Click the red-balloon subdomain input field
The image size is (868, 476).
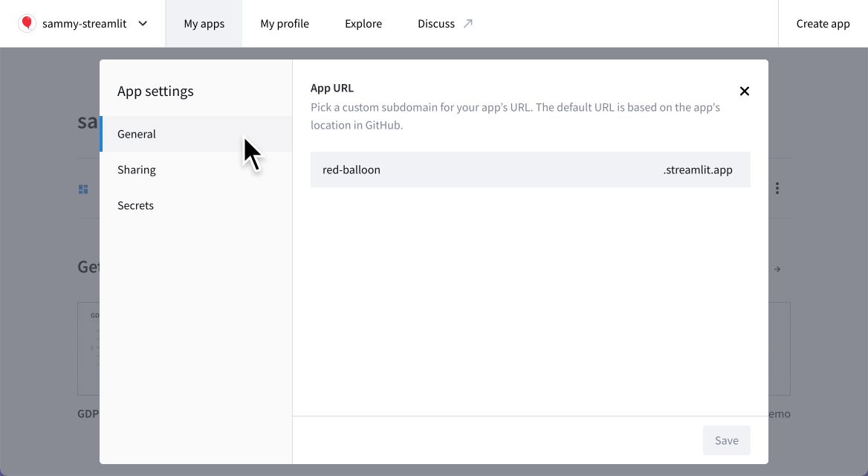[446, 170]
